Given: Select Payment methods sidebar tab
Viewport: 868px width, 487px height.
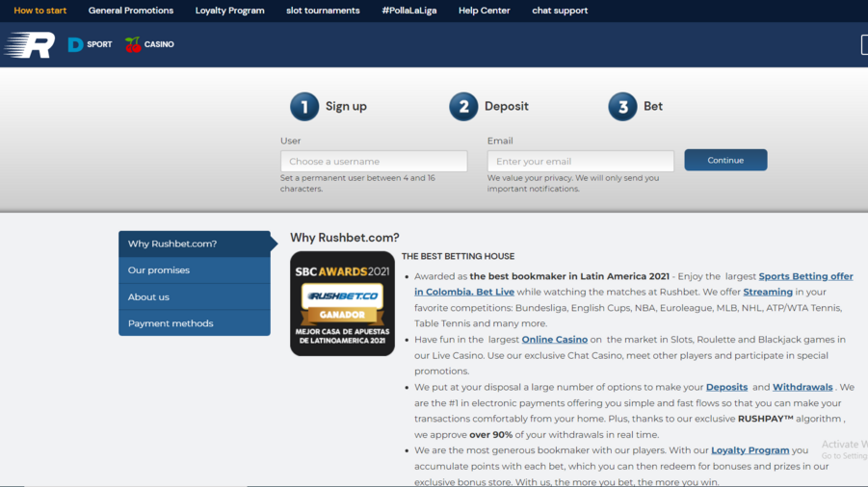Looking at the screenshot, I should [194, 323].
